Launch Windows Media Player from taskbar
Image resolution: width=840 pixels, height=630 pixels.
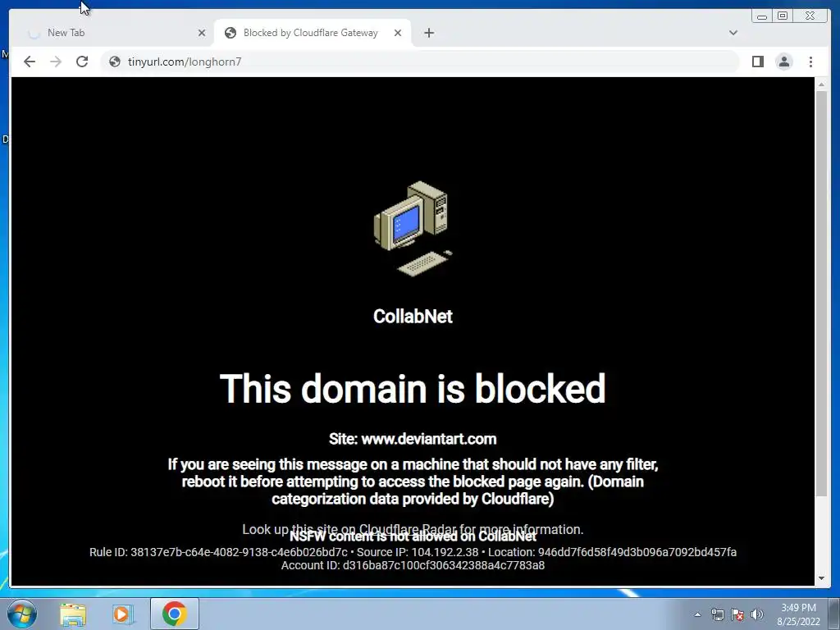(x=123, y=614)
